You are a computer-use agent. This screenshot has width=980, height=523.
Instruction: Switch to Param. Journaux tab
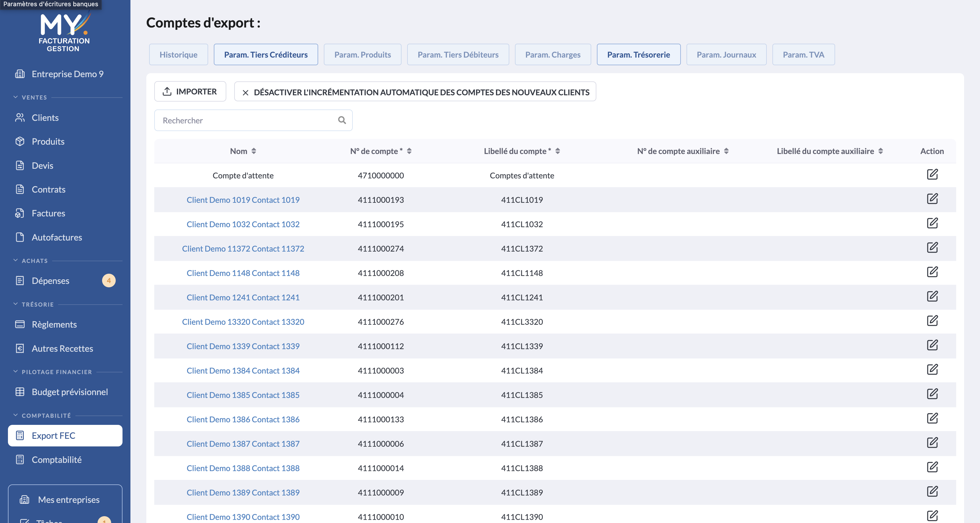coord(726,54)
